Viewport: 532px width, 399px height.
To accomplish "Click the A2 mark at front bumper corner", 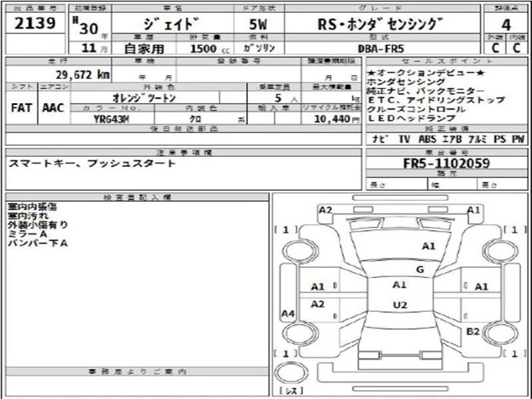I will [325, 210].
